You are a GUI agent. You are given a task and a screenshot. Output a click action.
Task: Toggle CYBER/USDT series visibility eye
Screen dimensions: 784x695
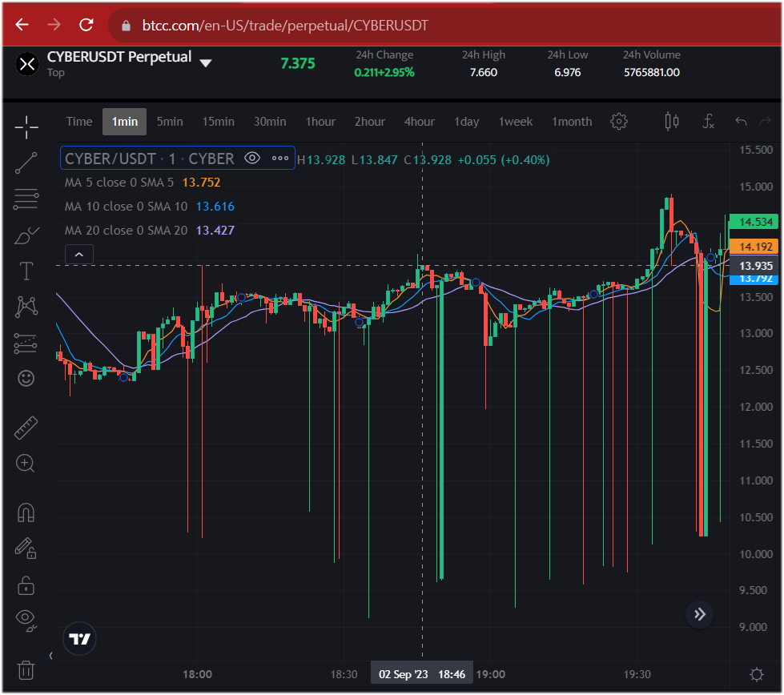252,159
